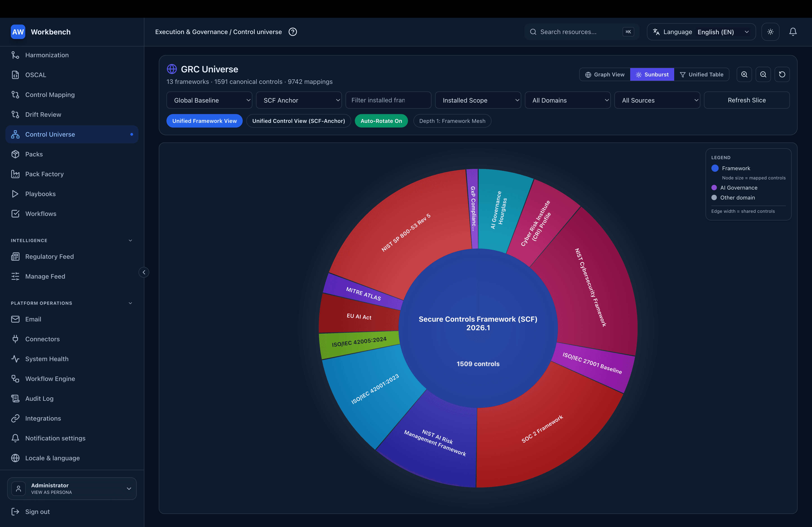The height and width of the screenshot is (527, 812).
Task: Click the Connectors plug icon
Action: tap(15, 339)
